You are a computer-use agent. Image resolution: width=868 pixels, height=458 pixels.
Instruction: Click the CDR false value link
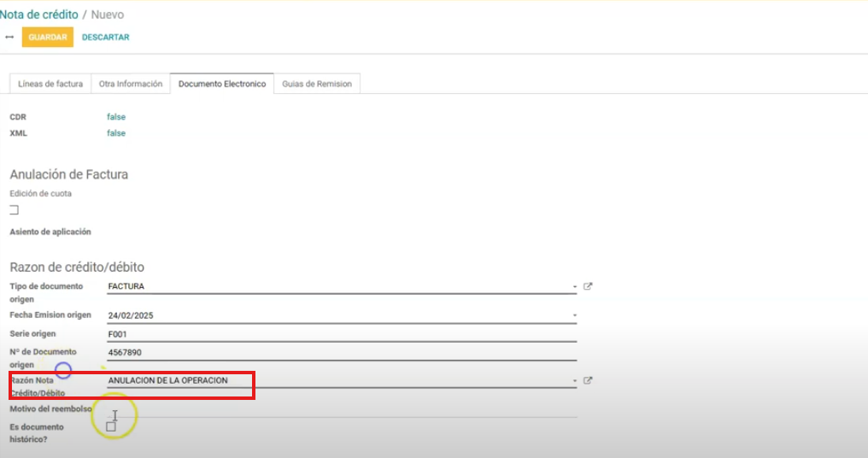pyautogui.click(x=116, y=117)
